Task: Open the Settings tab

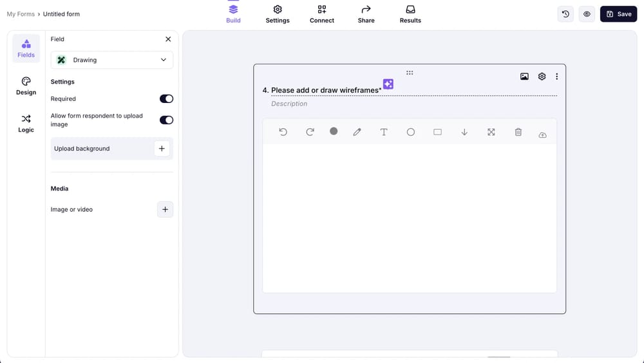Action: click(x=278, y=14)
